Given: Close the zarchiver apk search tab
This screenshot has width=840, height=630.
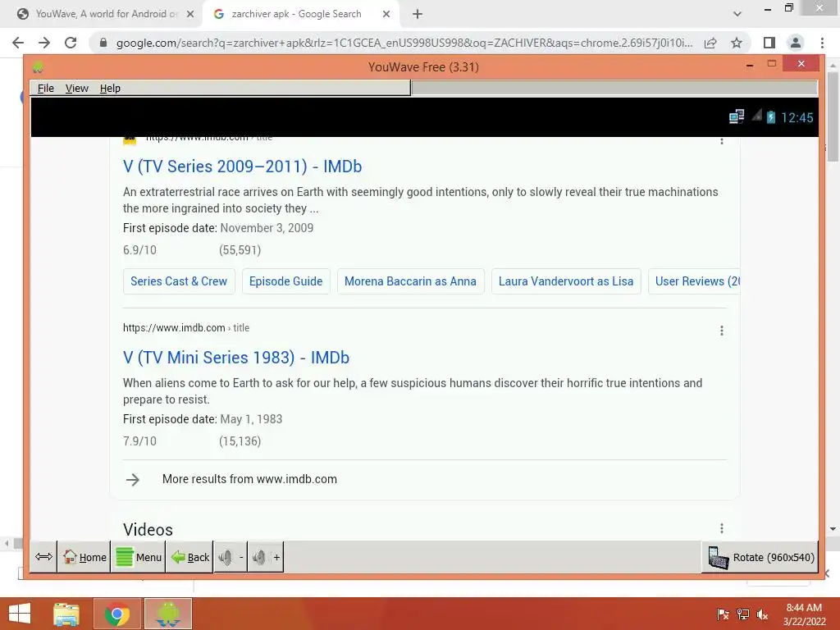Looking at the screenshot, I should (x=386, y=15).
